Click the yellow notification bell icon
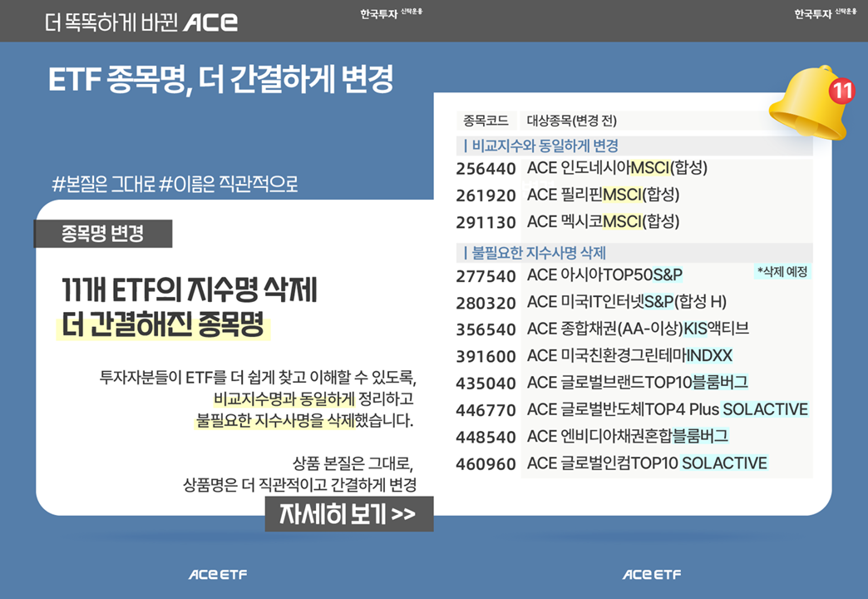 pos(805,106)
